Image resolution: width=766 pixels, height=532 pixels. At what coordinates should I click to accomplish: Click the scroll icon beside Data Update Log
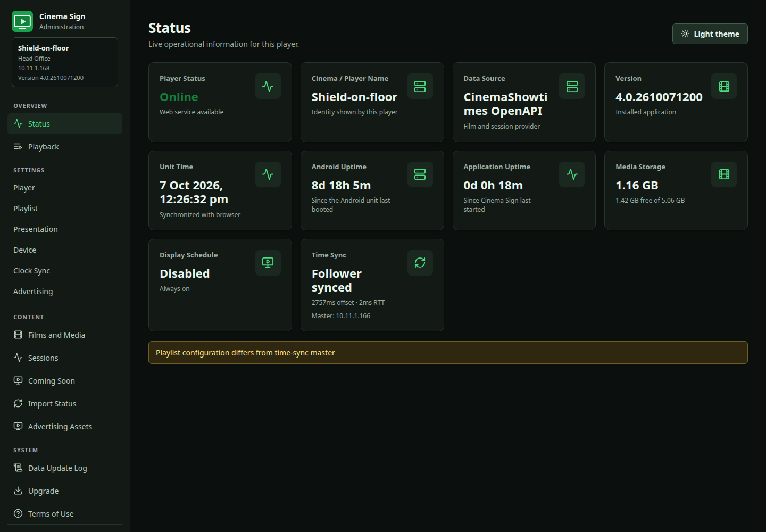pos(18,468)
